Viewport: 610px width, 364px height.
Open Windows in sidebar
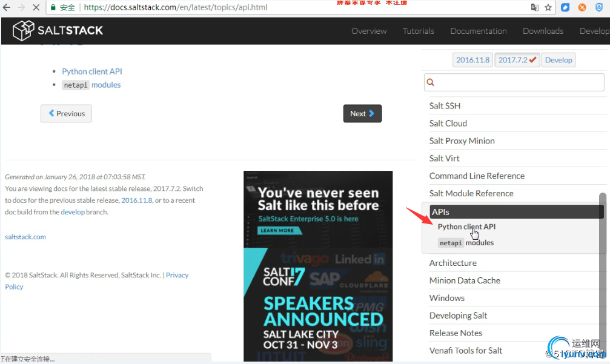point(446,298)
